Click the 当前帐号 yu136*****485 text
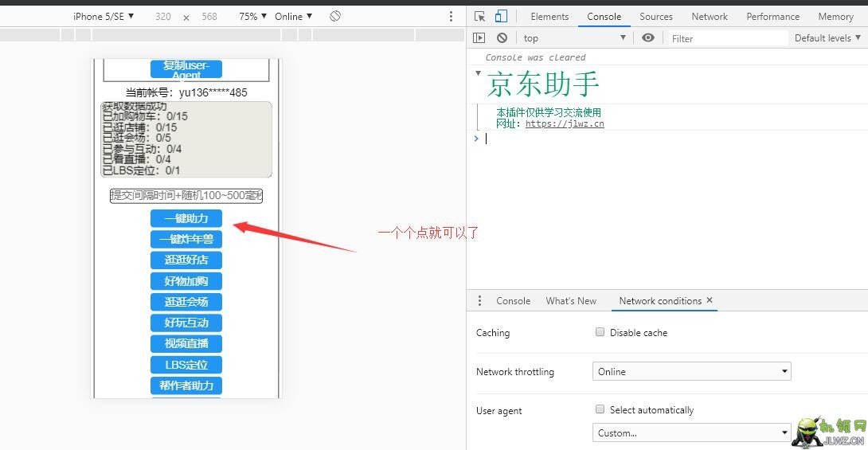 click(x=186, y=92)
